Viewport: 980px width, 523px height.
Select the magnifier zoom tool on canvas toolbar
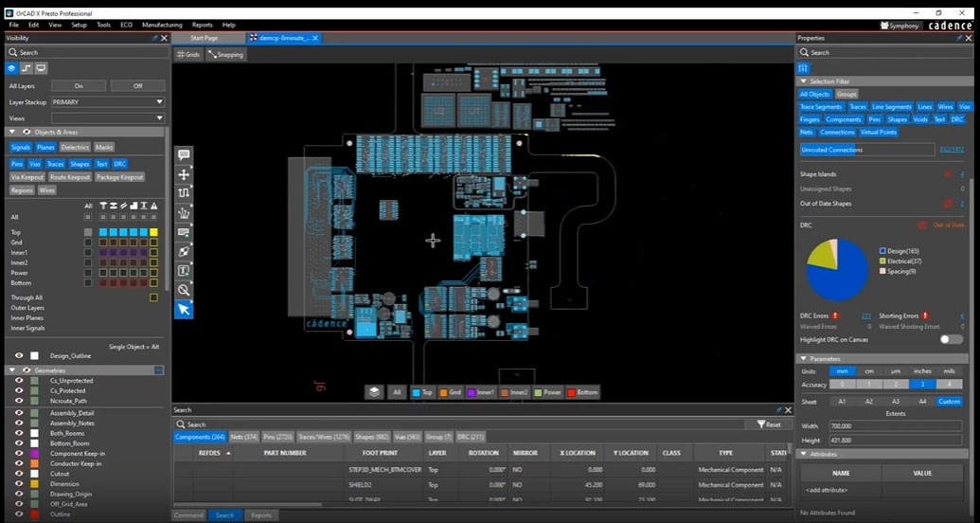point(184,290)
